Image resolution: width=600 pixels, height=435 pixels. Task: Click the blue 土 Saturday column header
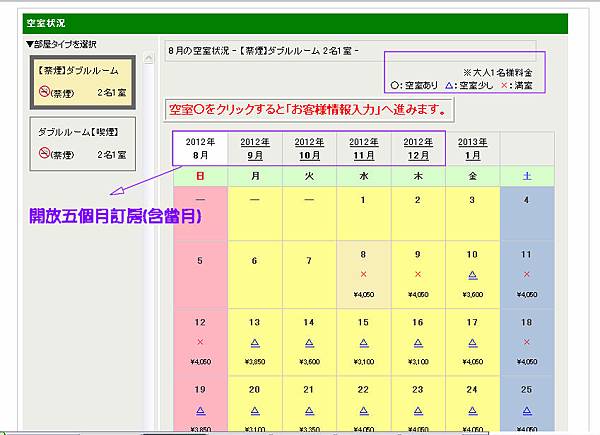coord(527,176)
